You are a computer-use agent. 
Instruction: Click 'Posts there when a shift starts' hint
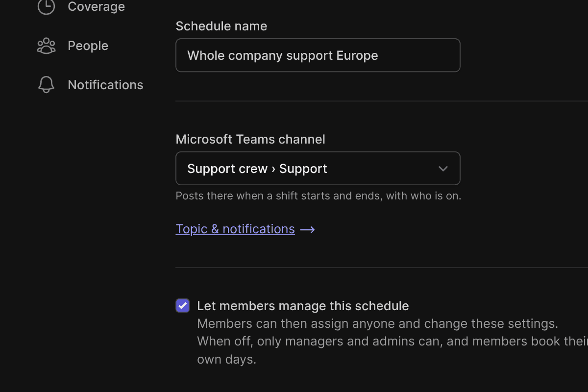[318, 196]
